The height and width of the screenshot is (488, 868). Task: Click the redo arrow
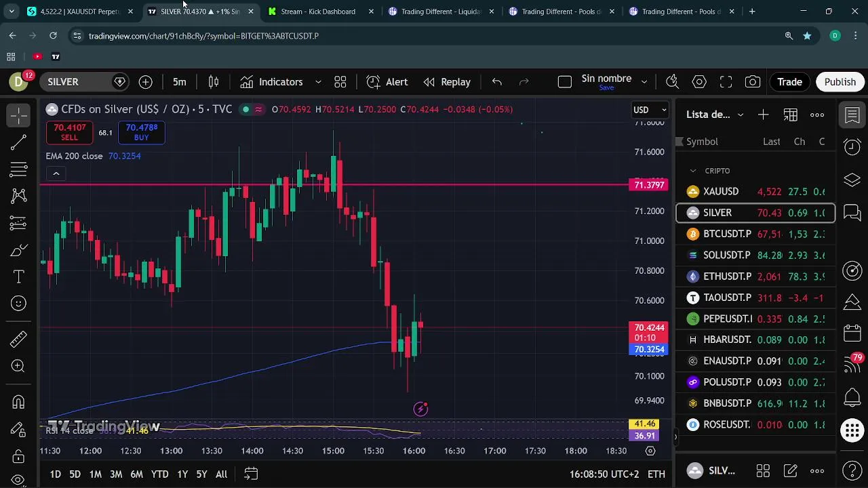(x=524, y=82)
